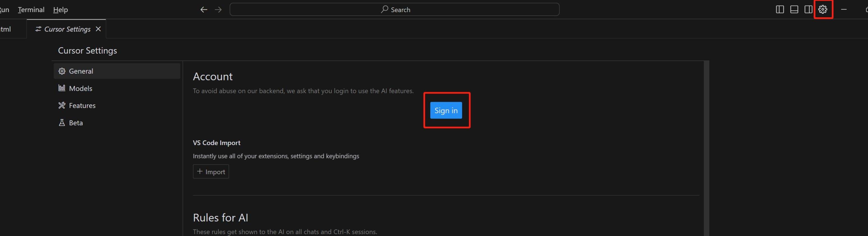Switch to the html file tab
This screenshot has width=868, height=236.
coord(6,29)
